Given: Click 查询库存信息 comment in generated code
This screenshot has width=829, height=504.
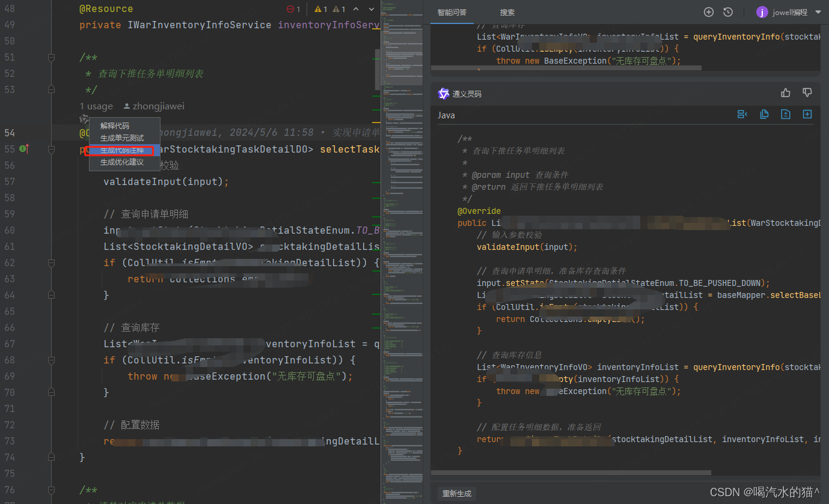Looking at the screenshot, I should (509, 355).
